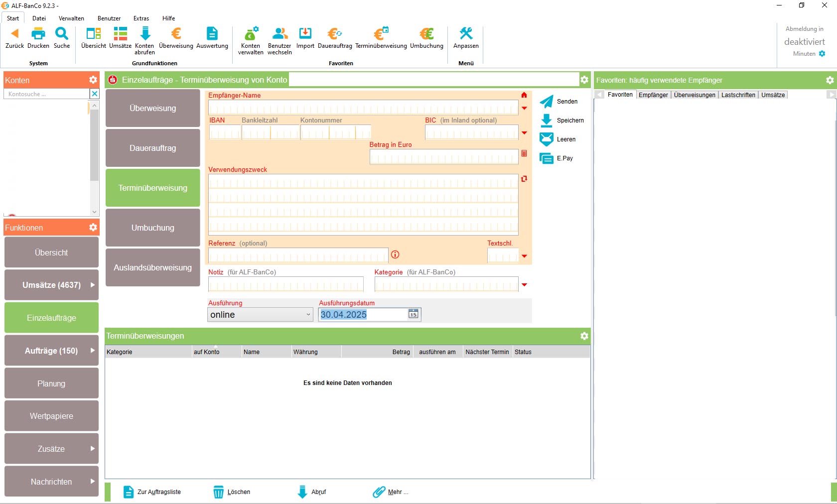
Task: Expand the Kategorie dropdown arrow
Action: 524,285
